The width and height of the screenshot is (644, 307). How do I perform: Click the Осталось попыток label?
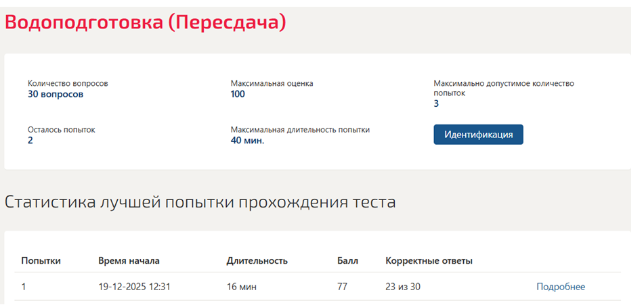pyautogui.click(x=62, y=130)
